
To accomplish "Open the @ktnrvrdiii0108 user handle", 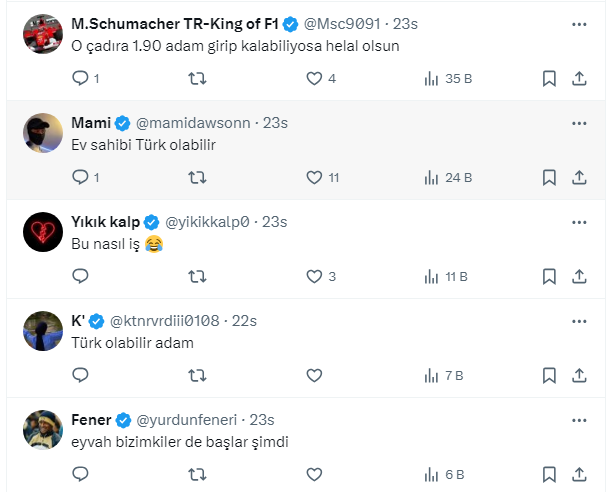I will [163, 321].
